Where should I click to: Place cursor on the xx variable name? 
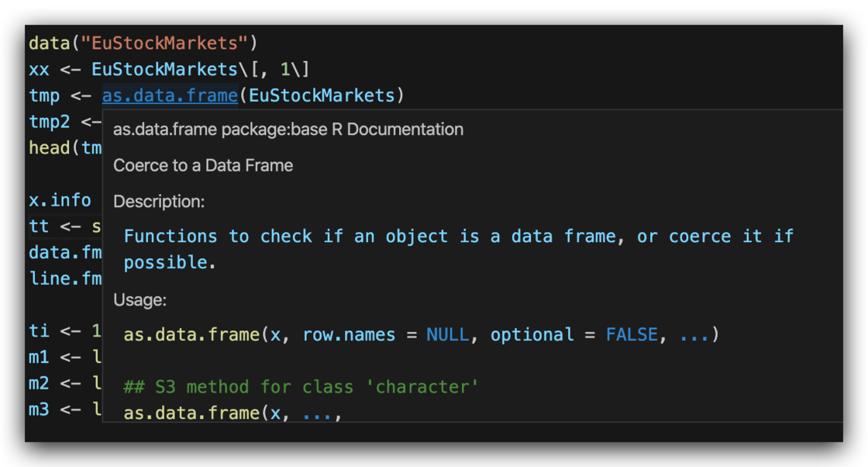pos(39,70)
